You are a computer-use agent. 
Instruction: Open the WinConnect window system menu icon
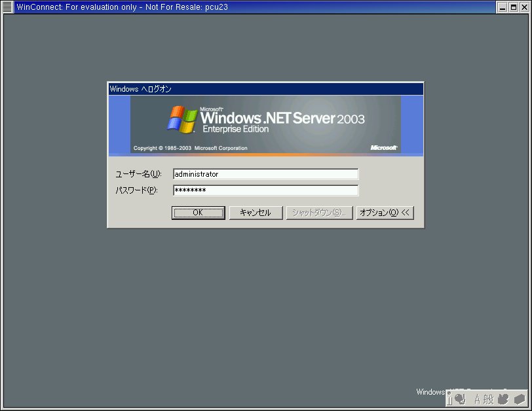[7, 7]
